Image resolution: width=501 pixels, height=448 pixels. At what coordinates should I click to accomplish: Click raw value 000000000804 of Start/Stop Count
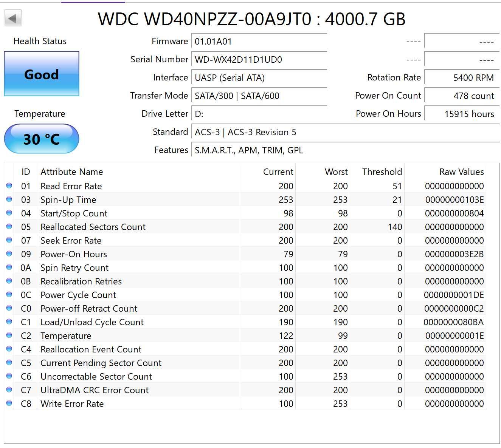454,213
